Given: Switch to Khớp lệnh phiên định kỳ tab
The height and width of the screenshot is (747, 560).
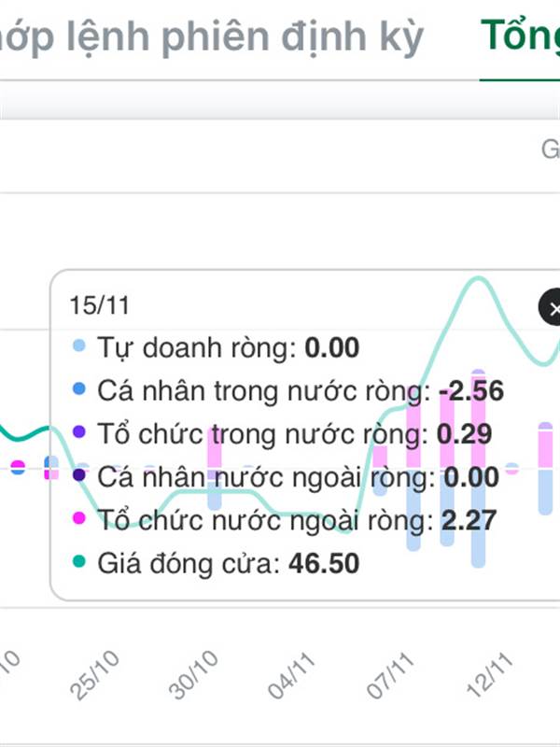Looking at the screenshot, I should click(209, 38).
